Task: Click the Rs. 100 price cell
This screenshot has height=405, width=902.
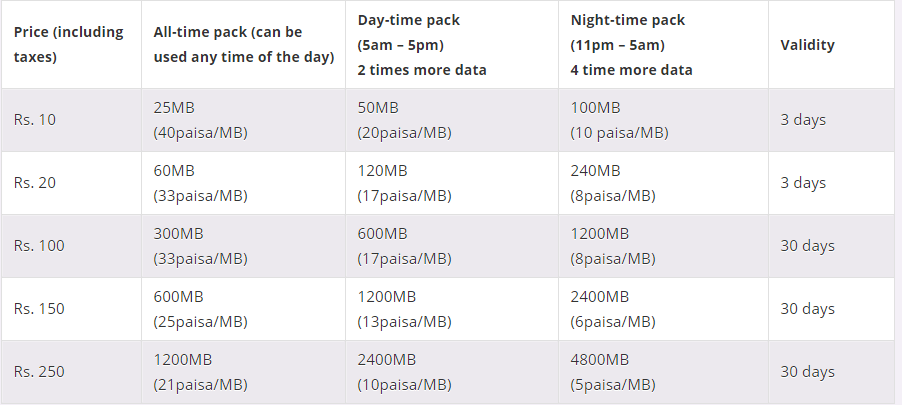Action: click(71, 246)
